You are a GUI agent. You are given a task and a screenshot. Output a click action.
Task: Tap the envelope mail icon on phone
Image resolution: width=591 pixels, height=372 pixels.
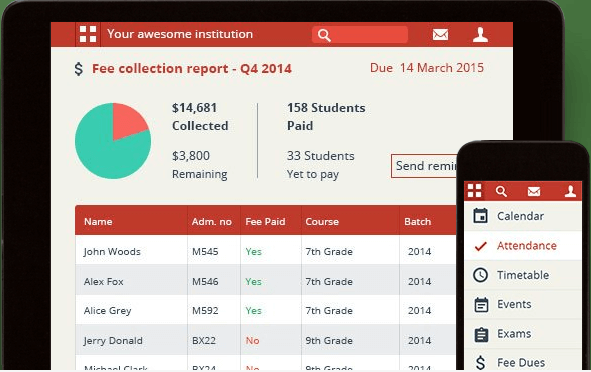coord(534,191)
